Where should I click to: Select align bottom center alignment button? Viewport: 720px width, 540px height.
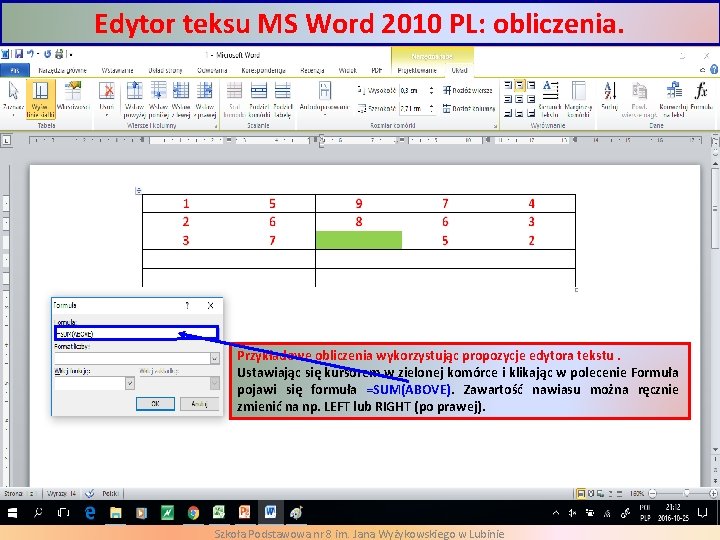coord(519,112)
